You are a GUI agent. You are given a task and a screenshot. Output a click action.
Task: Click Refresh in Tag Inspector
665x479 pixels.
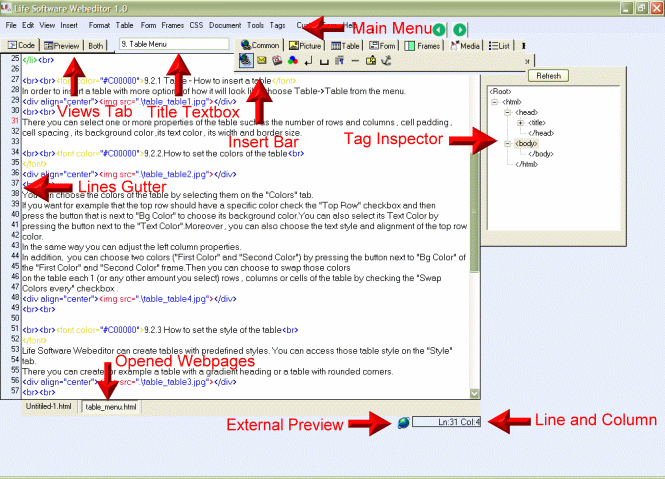pos(548,76)
